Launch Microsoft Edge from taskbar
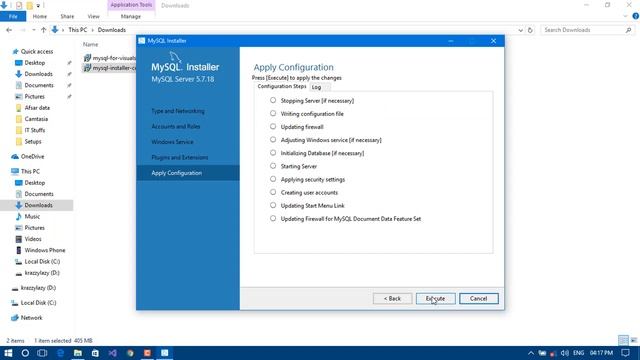The width and height of the screenshot is (640, 360). coord(60,353)
